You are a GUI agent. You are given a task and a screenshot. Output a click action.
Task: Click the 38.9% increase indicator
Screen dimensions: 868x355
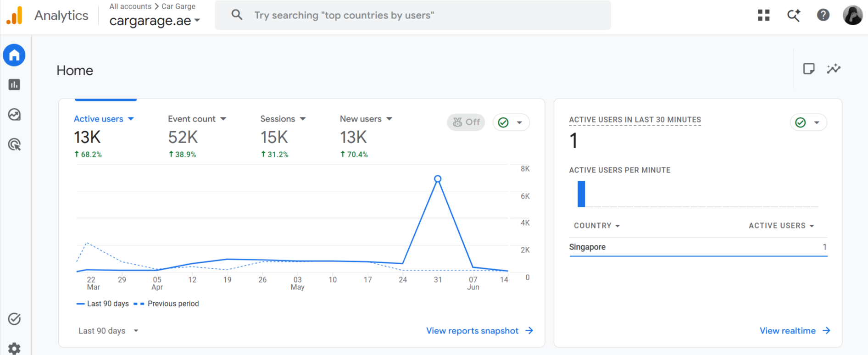coord(182,155)
